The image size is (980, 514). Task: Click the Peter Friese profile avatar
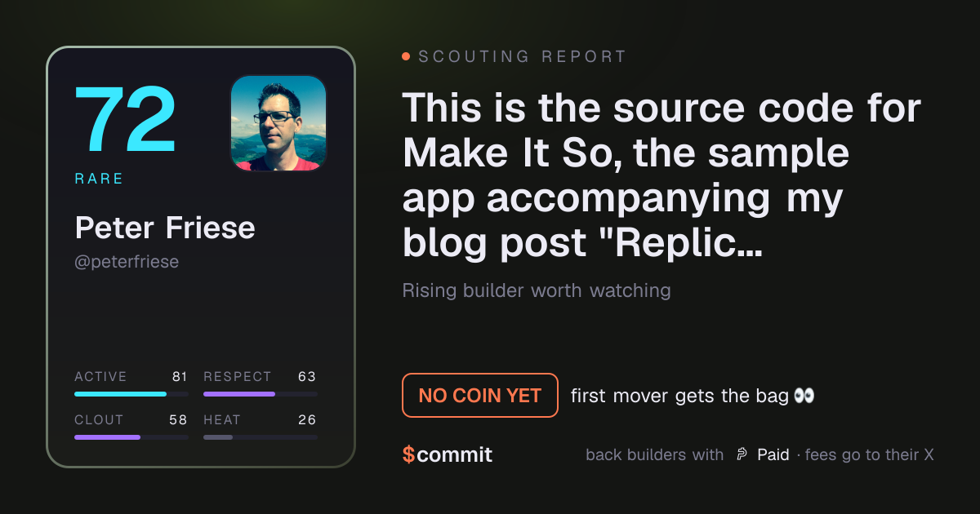point(278,123)
